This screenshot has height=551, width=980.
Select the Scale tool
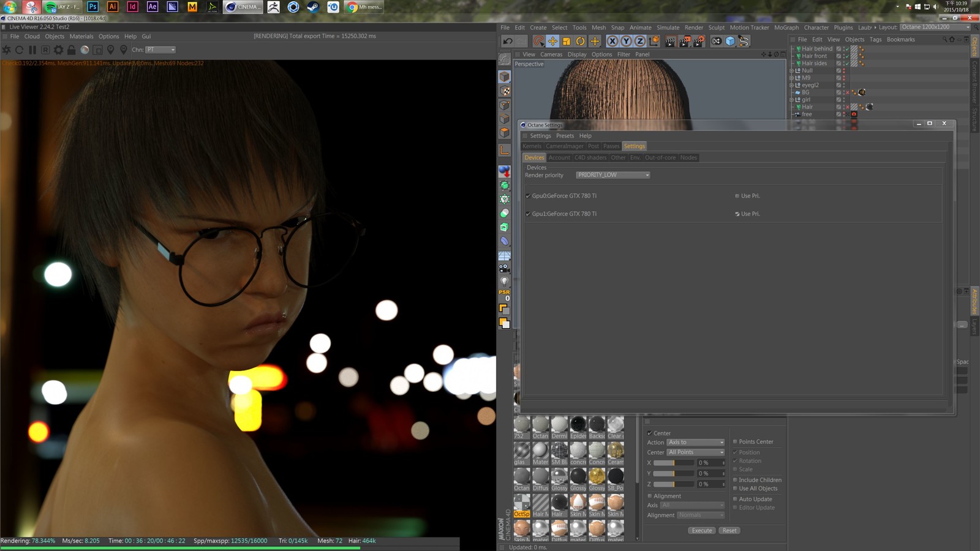coord(567,41)
